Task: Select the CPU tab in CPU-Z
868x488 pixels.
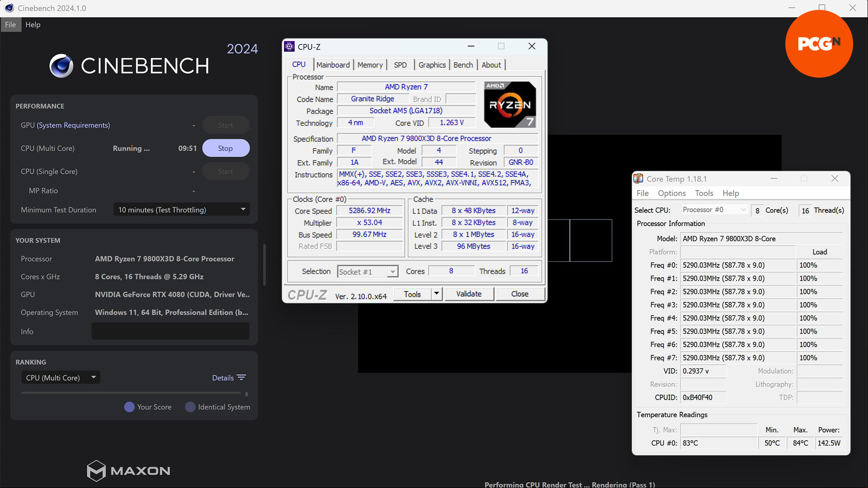Action: coord(299,64)
